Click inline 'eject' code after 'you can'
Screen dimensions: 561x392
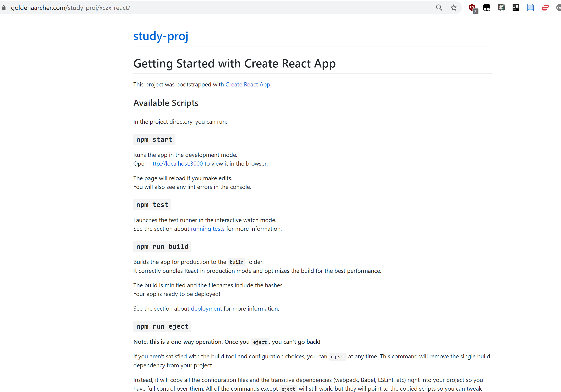click(337, 357)
